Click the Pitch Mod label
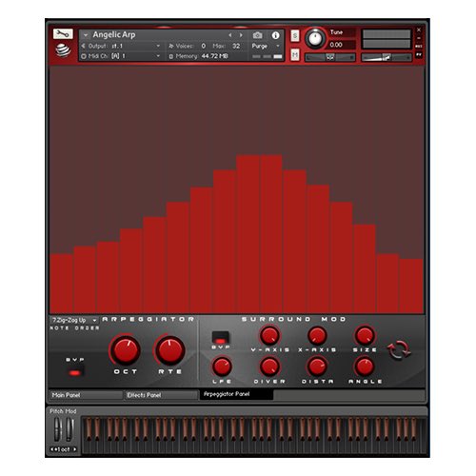 [x=63, y=411]
